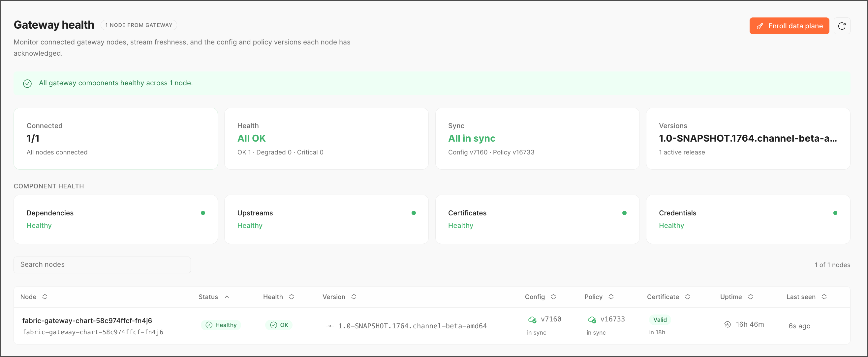
Task: Click the OK health badge in node row
Action: point(279,325)
